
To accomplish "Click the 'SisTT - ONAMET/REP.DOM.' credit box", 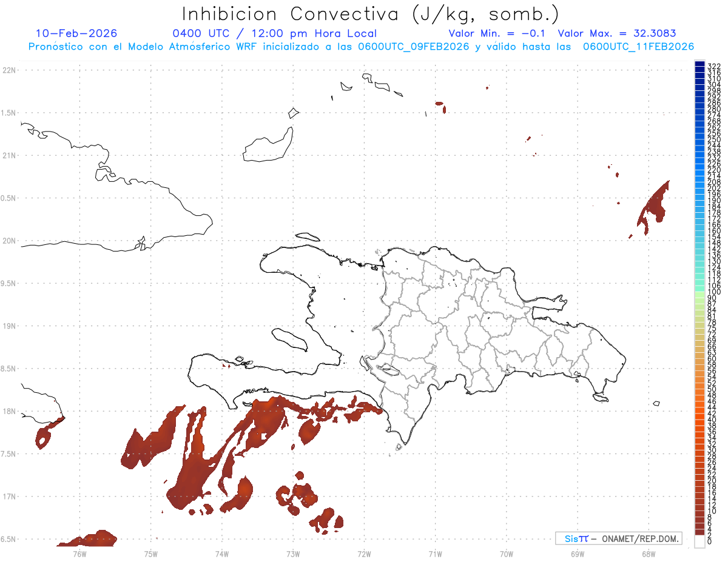I will [x=618, y=538].
